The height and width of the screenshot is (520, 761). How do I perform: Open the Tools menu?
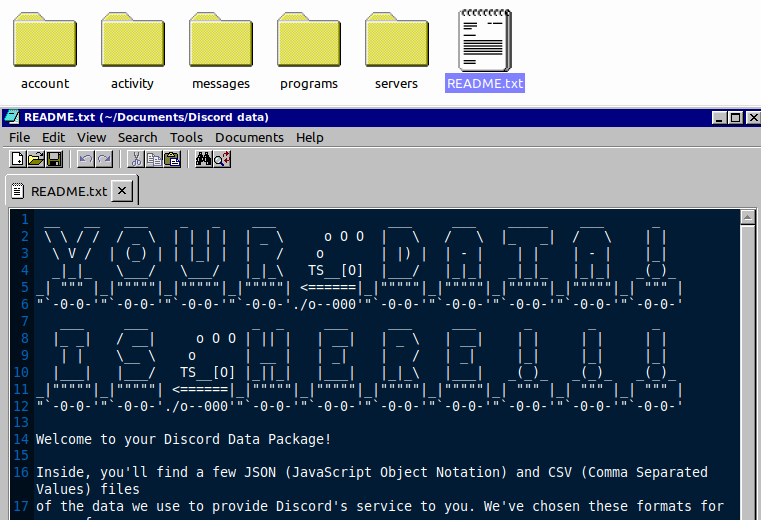coord(186,138)
